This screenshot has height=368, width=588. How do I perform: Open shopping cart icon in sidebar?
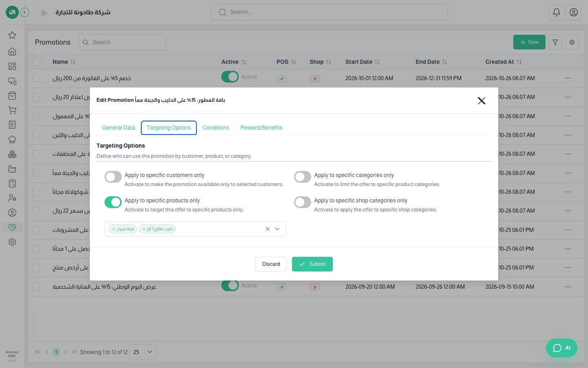tap(12, 110)
